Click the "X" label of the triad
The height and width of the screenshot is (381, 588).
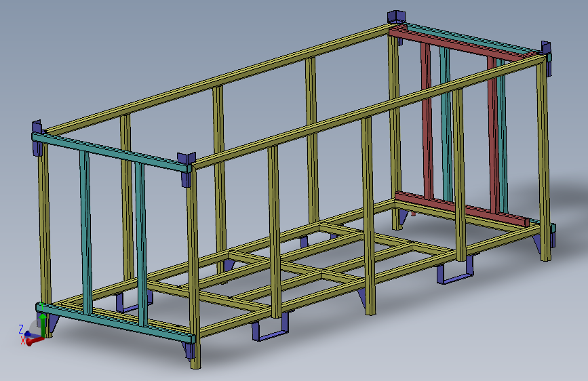tap(23, 340)
